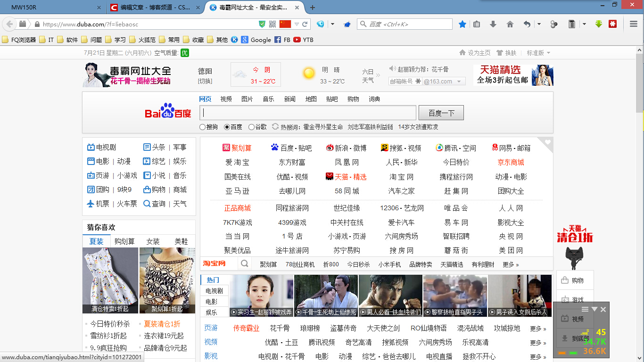644x362 pixels.
Task: Refresh hot searches icon beside 热搜词
Action: point(275,126)
